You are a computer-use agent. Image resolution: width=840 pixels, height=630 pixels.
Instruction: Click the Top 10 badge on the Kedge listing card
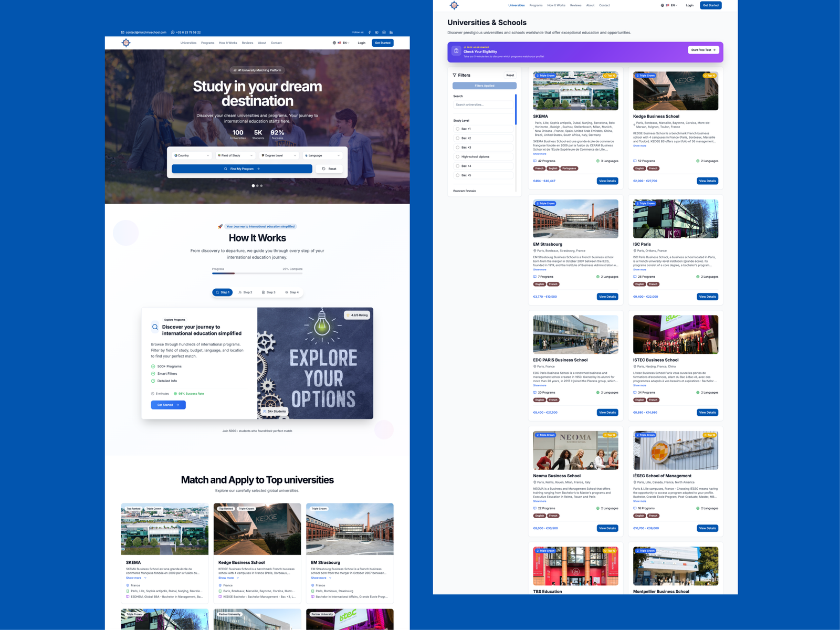[710, 76]
